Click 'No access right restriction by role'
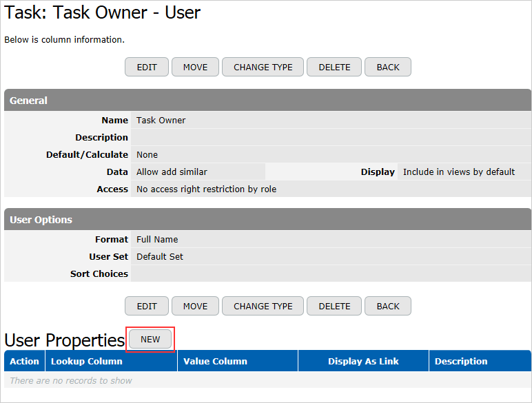The image size is (532, 403). [206, 189]
